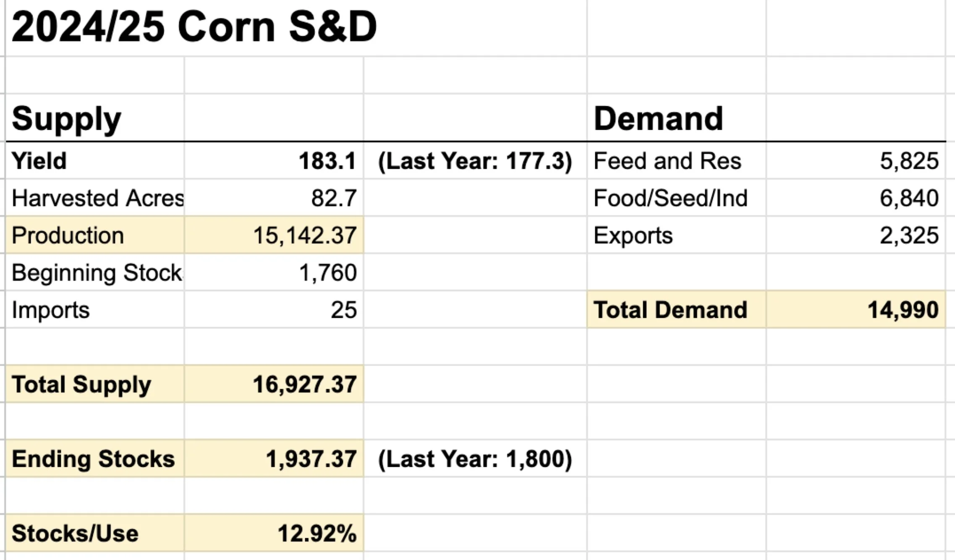Click the Total Demand label cell
Viewport: 955px width, 560px height.
677,310
